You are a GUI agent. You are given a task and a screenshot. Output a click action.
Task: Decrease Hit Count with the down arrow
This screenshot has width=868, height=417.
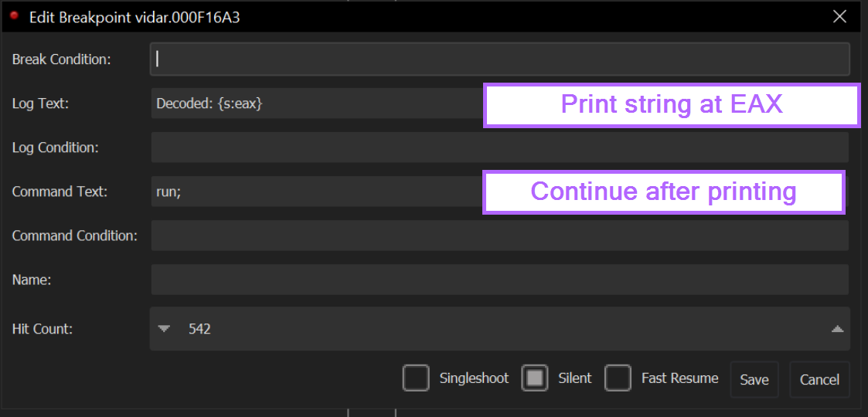(x=164, y=328)
